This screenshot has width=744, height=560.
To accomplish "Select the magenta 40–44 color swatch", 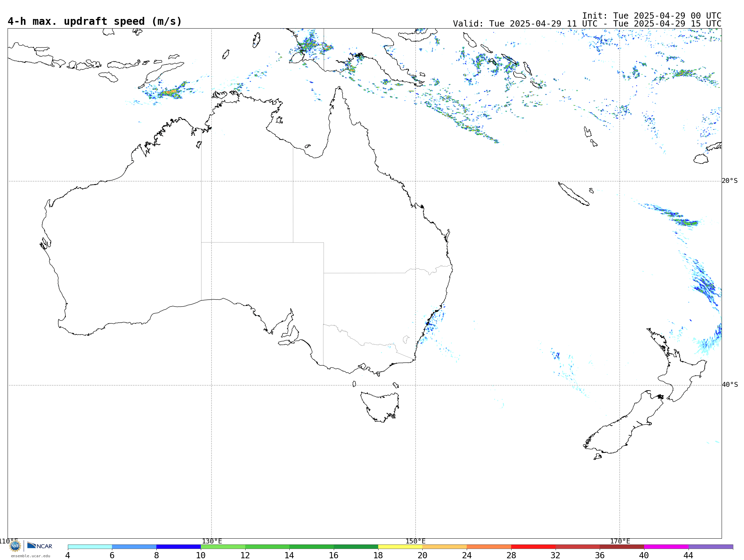I will pos(666,547).
